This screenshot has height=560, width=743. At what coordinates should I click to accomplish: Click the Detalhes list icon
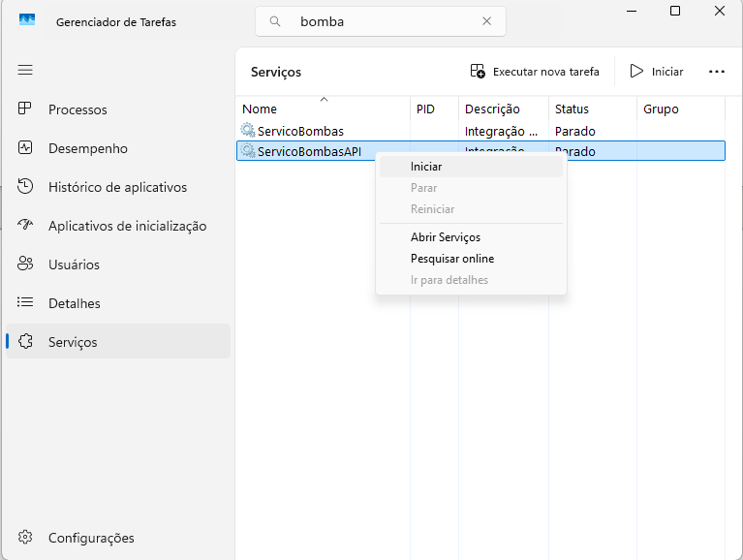click(25, 302)
